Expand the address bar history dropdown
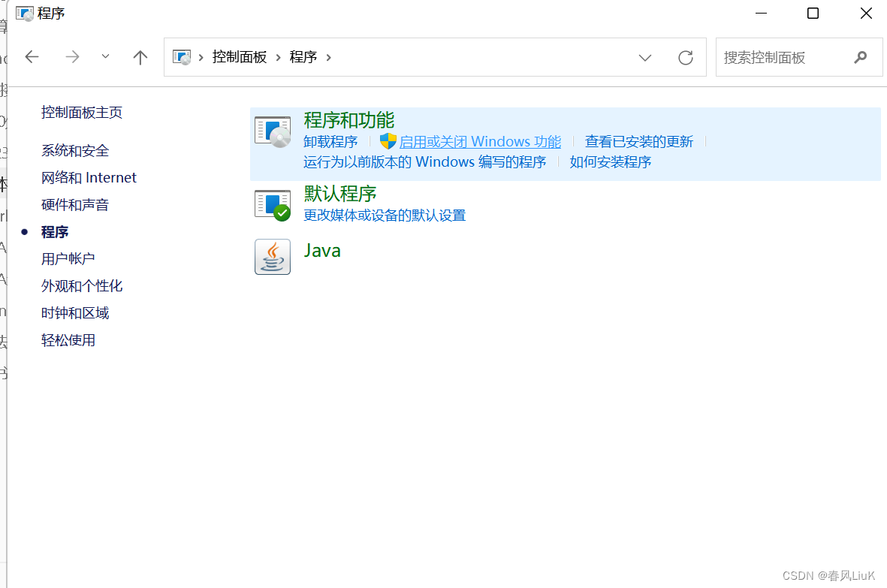Image resolution: width=887 pixels, height=588 pixels. coord(645,57)
